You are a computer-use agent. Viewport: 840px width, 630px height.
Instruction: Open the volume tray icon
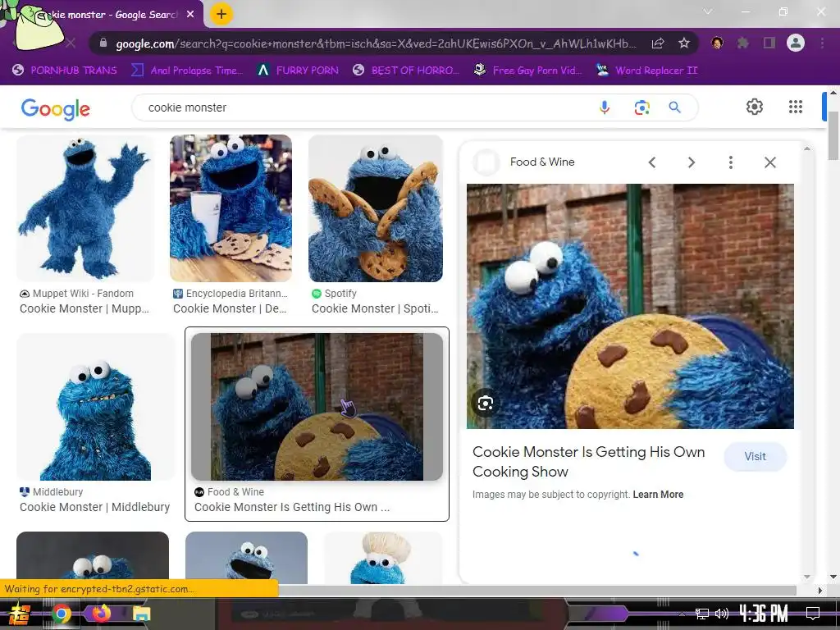[722, 614]
